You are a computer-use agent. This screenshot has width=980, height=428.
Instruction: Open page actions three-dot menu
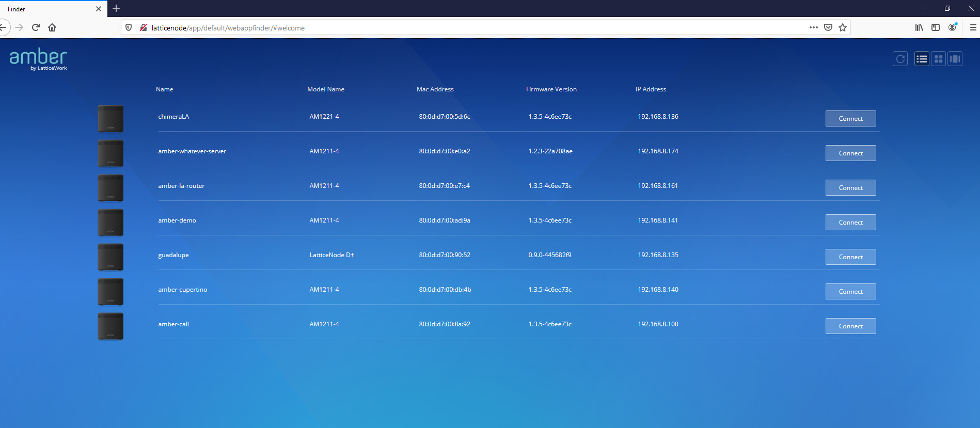click(x=814, y=27)
